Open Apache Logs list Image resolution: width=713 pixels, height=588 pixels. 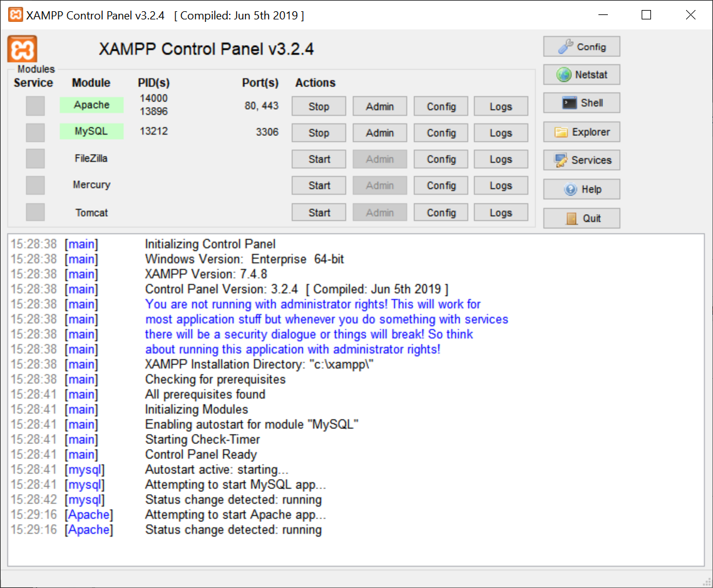(x=501, y=106)
